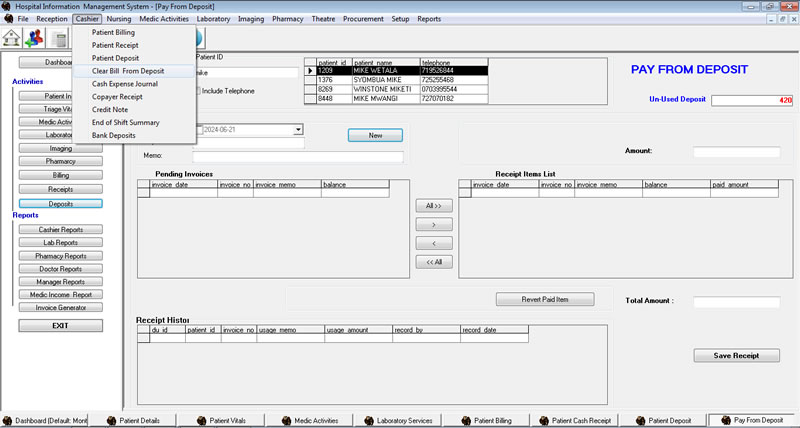Click the calculator toolbar icon
800x428 pixels.
tap(60, 38)
